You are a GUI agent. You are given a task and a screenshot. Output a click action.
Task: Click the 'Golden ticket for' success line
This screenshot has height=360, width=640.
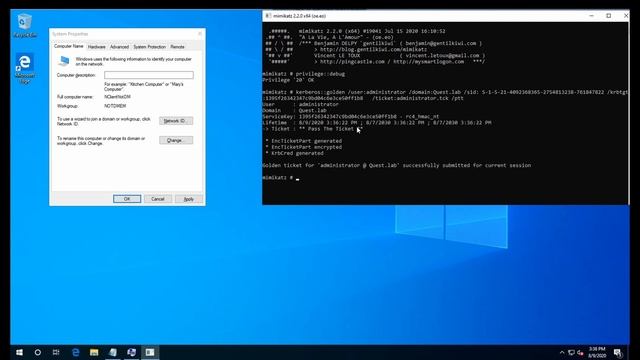[397, 165]
